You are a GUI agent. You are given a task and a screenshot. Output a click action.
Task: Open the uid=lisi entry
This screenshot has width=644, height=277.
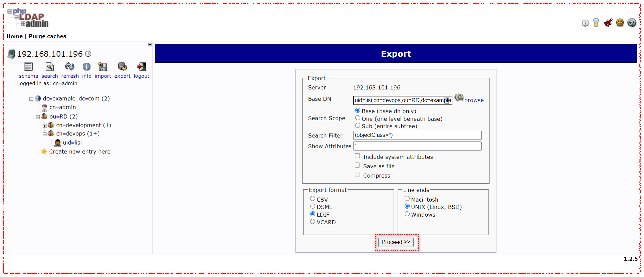coord(72,143)
